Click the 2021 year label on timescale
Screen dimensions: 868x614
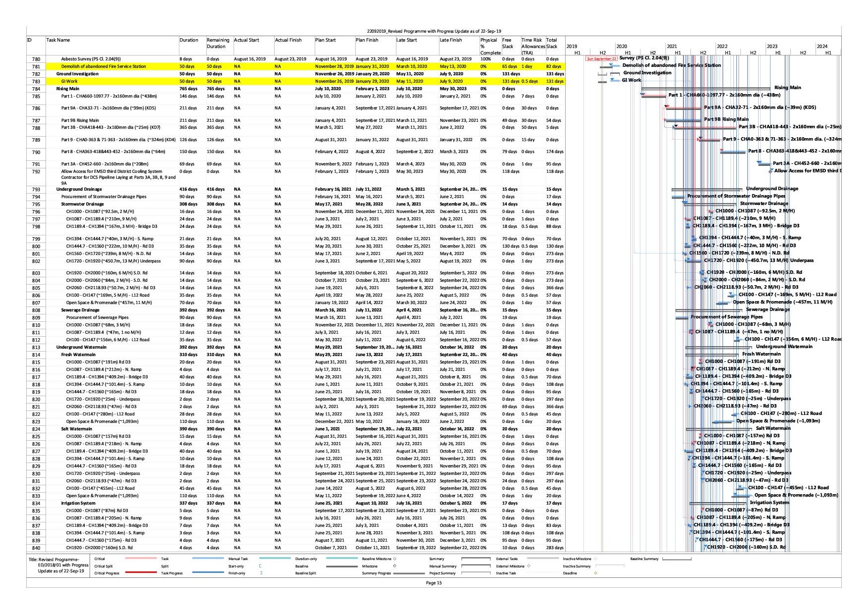coord(672,47)
